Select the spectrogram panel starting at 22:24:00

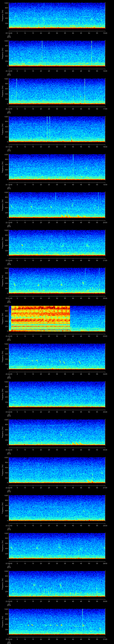click(x=57, y=394)
